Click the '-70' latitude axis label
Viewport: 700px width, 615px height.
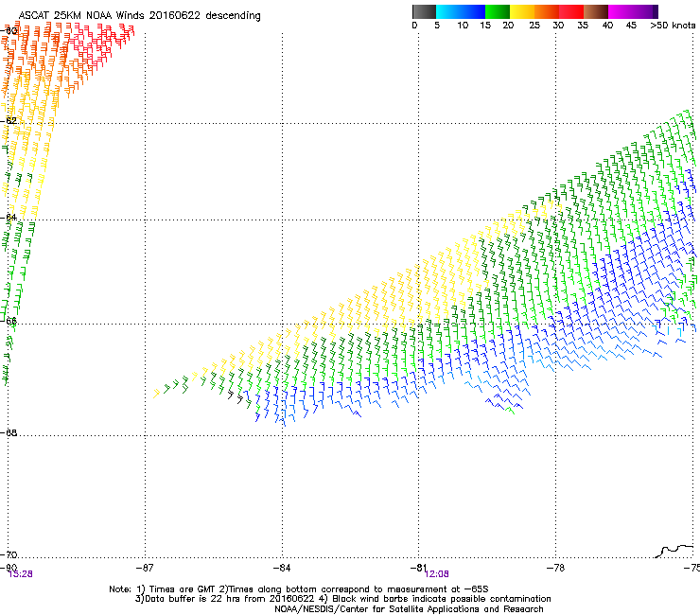[x=9, y=555]
